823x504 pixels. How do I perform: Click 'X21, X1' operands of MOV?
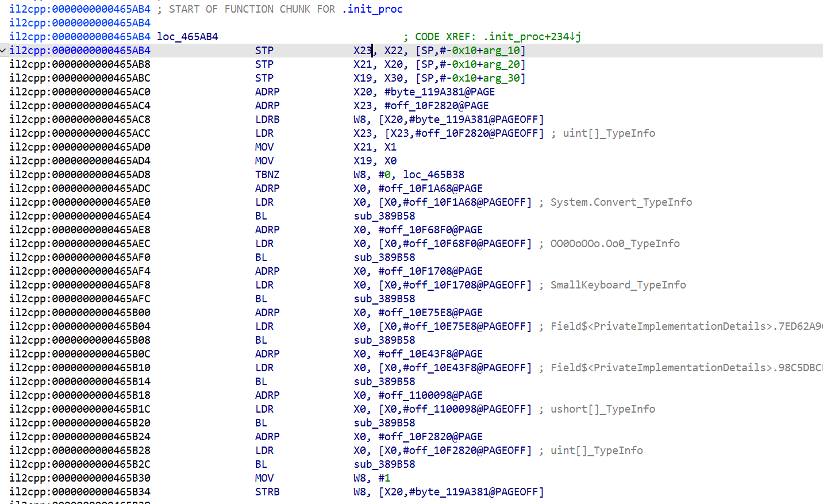(375, 147)
